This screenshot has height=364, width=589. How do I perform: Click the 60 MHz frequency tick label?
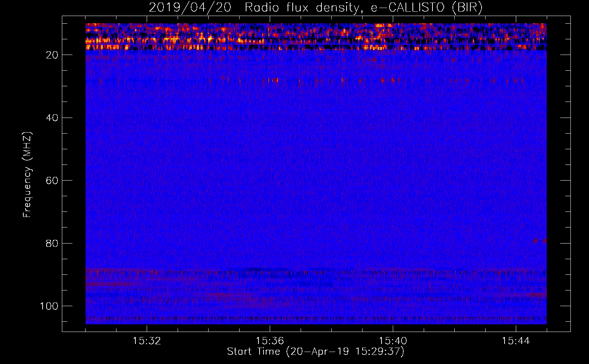52,181
